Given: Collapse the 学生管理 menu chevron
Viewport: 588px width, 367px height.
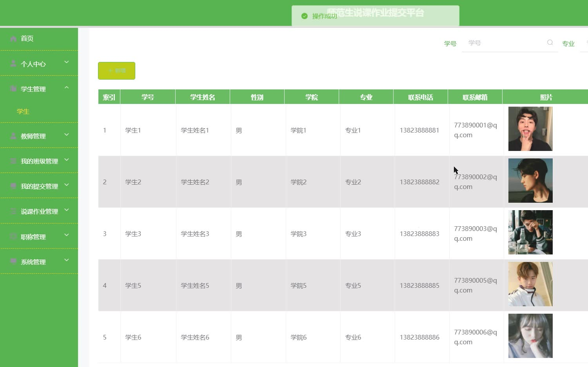Looking at the screenshot, I should (x=67, y=87).
